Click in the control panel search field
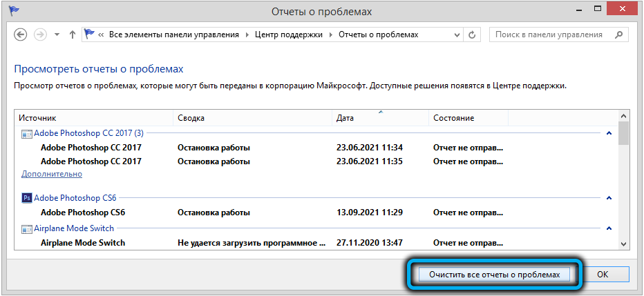 pyautogui.click(x=549, y=34)
